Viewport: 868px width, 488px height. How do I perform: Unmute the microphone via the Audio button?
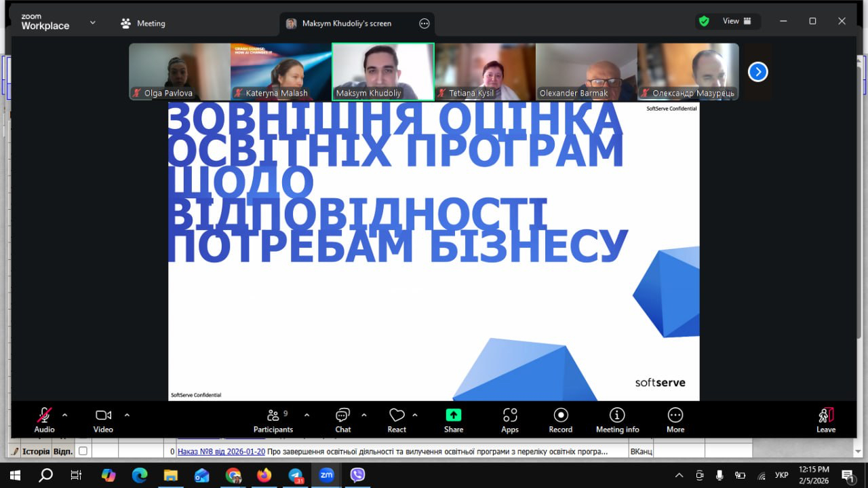pos(45,419)
